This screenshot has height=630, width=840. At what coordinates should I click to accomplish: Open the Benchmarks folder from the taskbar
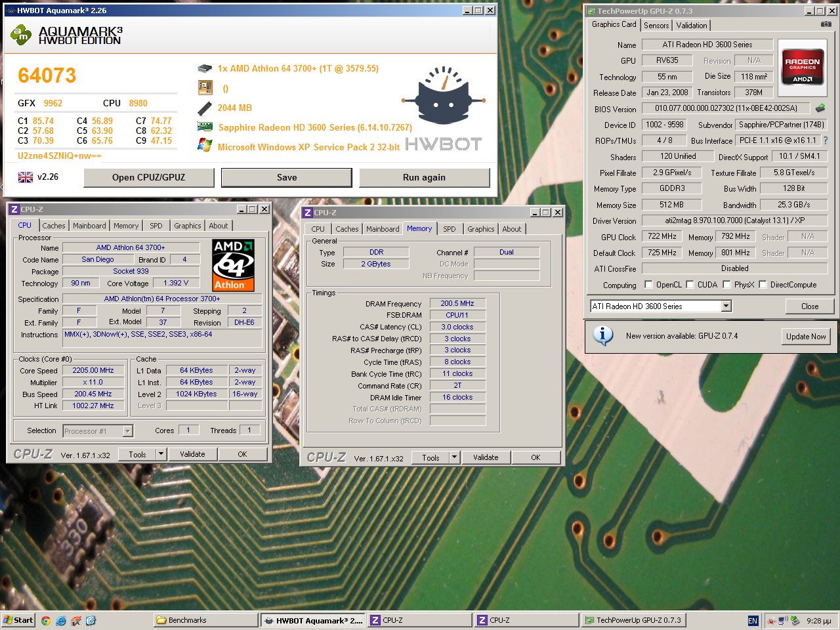click(x=206, y=620)
